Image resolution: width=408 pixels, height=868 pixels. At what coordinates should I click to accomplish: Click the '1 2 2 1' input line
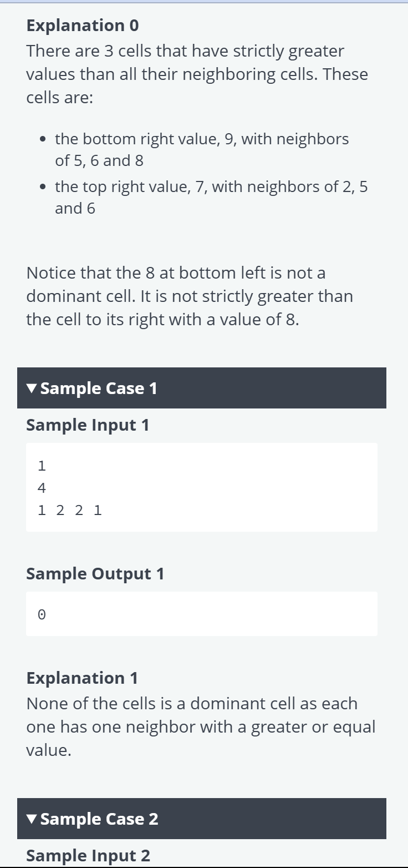click(70, 510)
